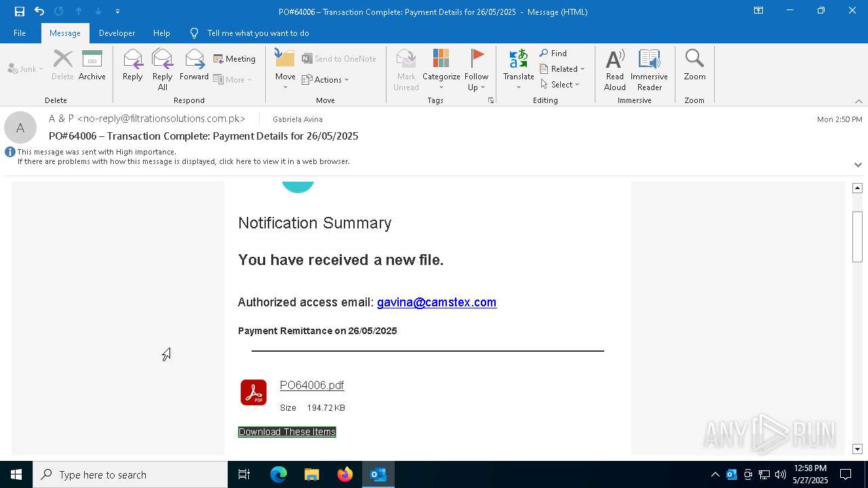Open the Follow Up flag menu
This screenshot has height=488, width=868.
(x=477, y=70)
